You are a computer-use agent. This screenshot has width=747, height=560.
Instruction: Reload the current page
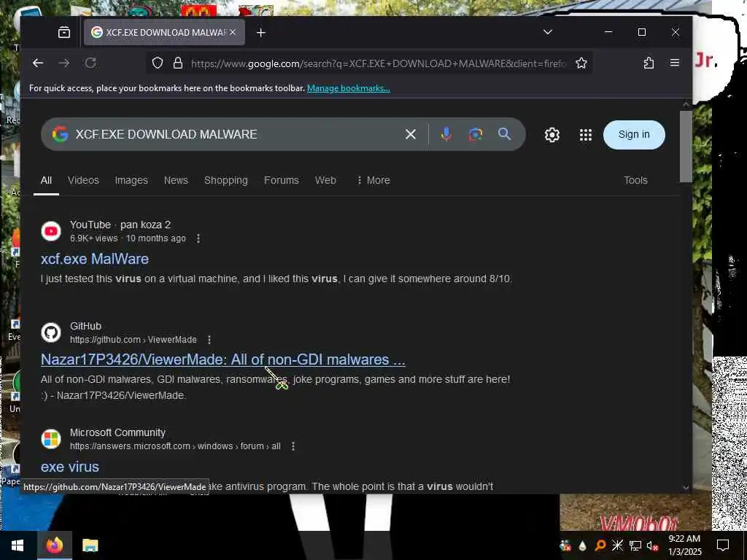point(90,63)
